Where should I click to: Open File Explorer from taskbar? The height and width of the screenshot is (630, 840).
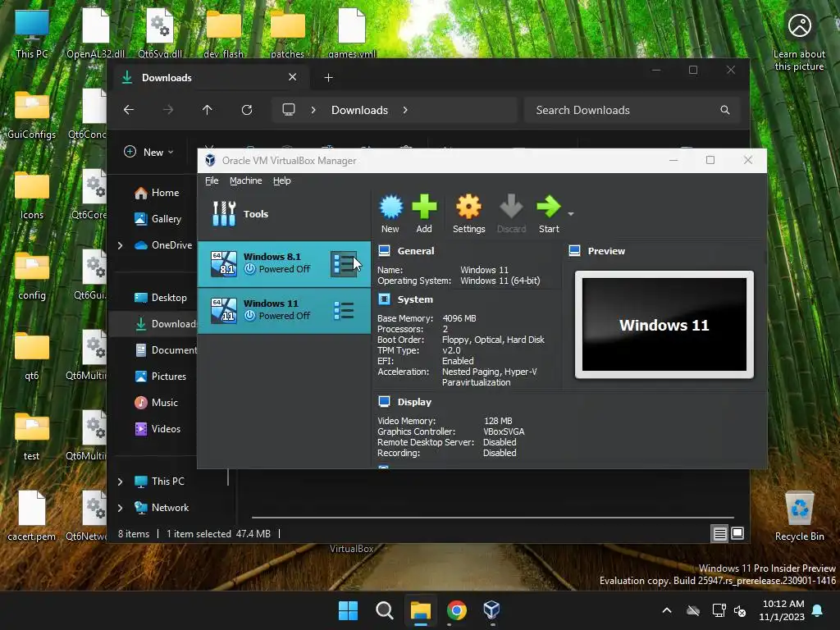pyautogui.click(x=421, y=610)
